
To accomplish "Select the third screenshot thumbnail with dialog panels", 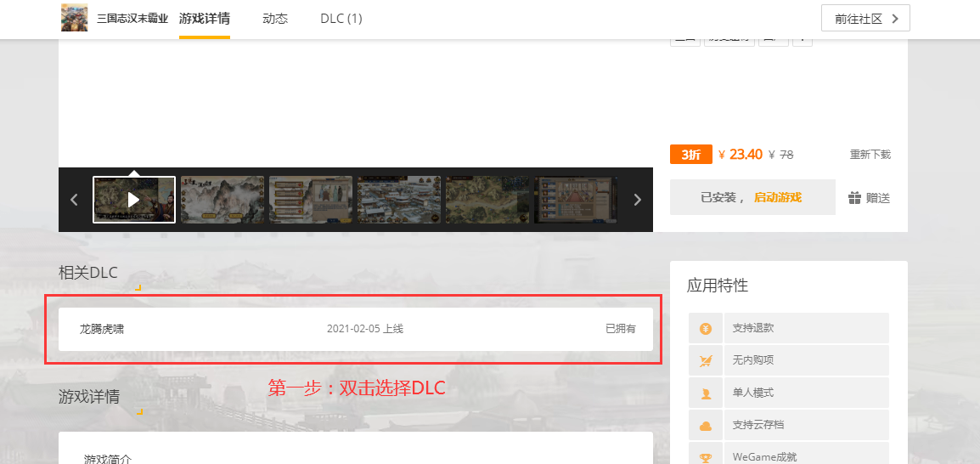I will [x=311, y=200].
